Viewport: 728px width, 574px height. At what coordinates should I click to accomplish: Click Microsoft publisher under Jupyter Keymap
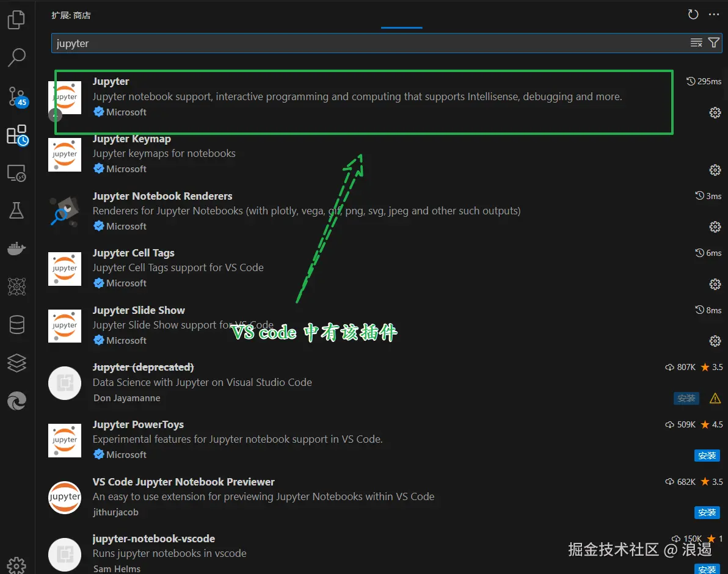120,169
